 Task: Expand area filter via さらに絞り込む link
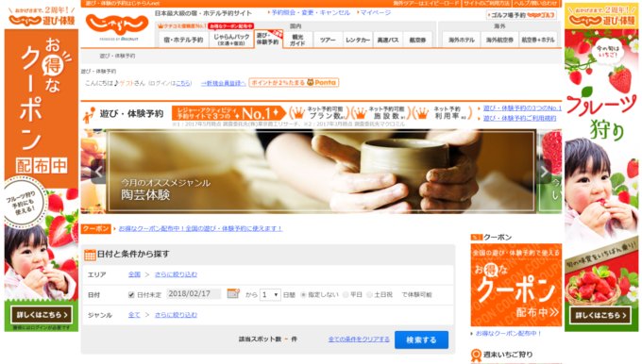176,274
